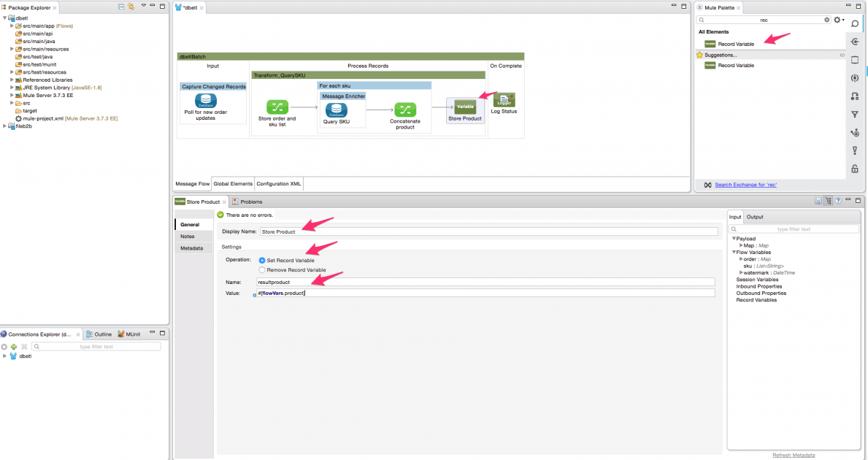Select the Store Product variable component on the canvas
Viewport: 868px width, 460px height.
point(465,107)
